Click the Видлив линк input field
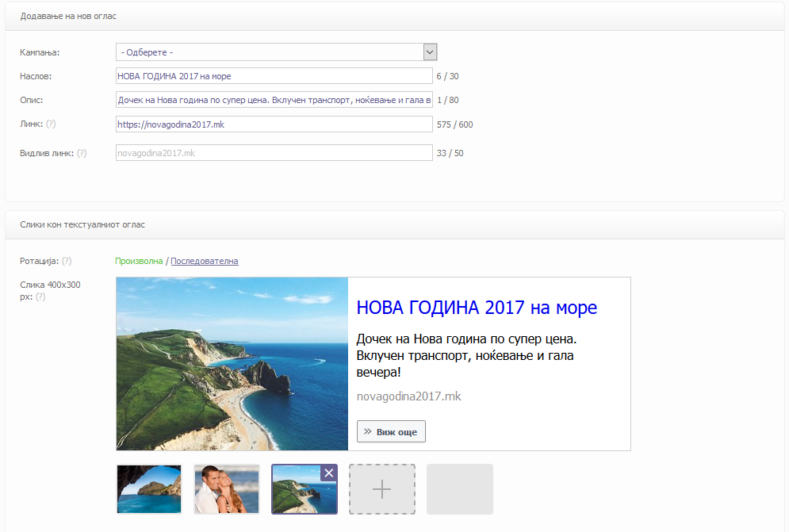The height and width of the screenshot is (532, 789). point(274,153)
